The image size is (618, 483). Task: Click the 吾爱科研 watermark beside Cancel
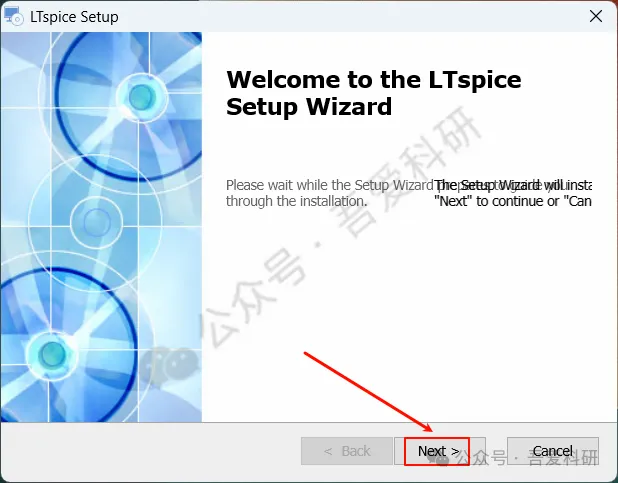point(563,458)
